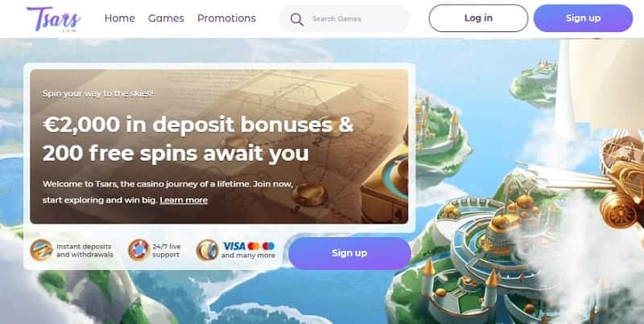Click the €2,000 deposit bonuses headline
Viewport: 644px width, 324px height.
click(197, 138)
